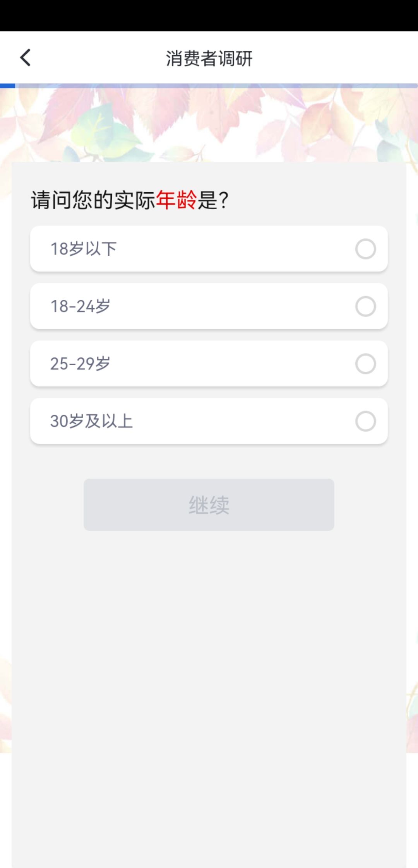This screenshot has width=418, height=868.
Task: Tap the 18-24岁 option label text
Action: [x=80, y=306]
